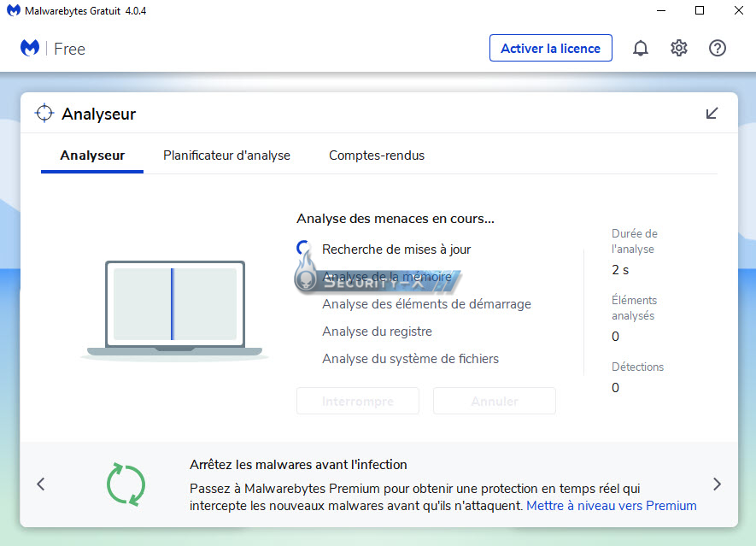This screenshot has width=756, height=546.
Task: Click the laptop scanning illustration
Action: point(174,311)
